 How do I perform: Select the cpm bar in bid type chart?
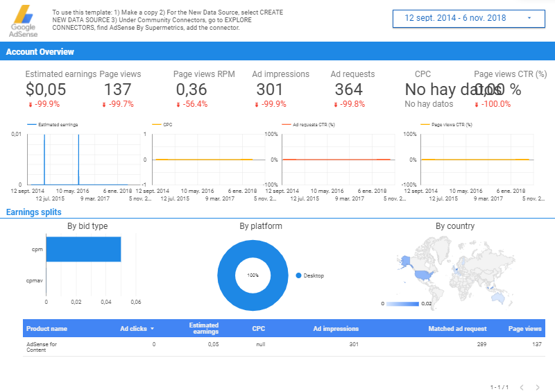point(83,249)
